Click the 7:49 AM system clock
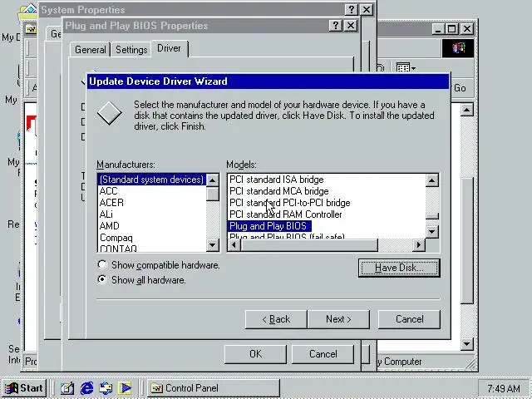 tap(504, 388)
